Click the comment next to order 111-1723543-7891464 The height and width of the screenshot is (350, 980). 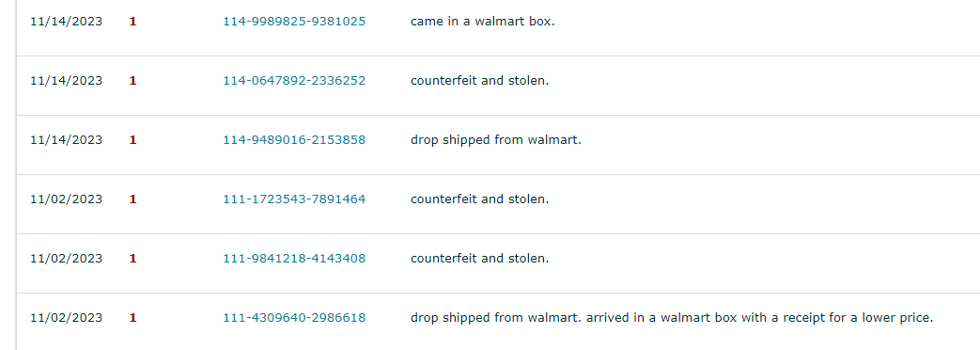tap(479, 199)
